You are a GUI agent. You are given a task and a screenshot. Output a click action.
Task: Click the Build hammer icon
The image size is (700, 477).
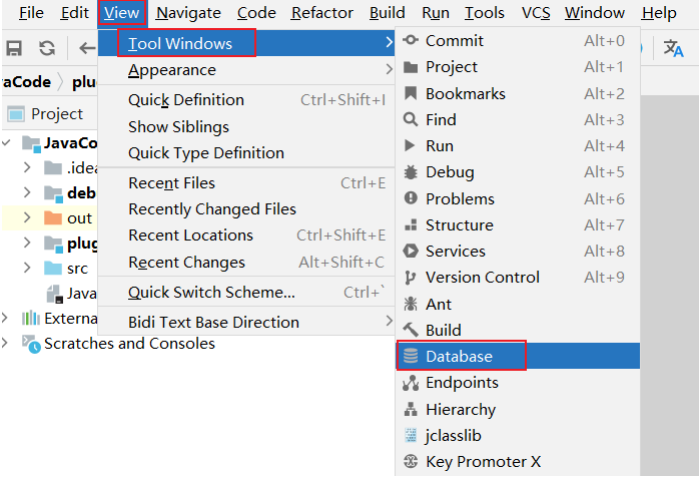point(410,330)
